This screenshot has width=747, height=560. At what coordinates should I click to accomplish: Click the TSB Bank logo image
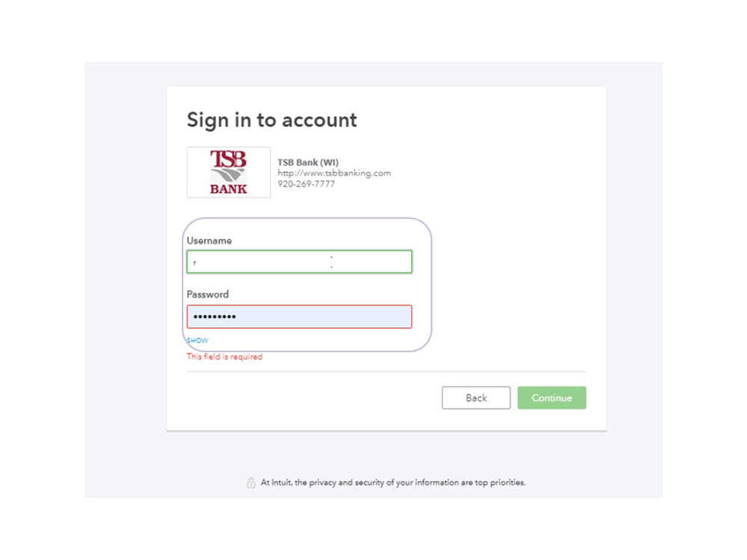tap(228, 172)
